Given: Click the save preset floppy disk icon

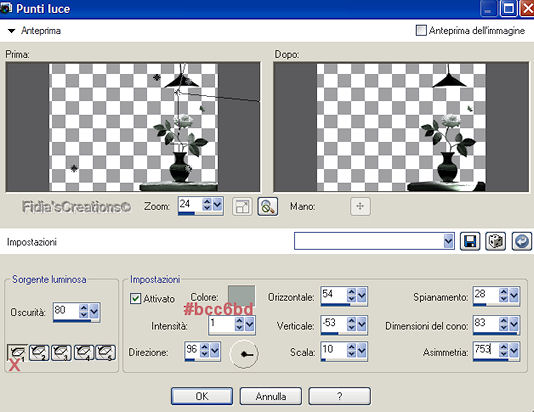Looking at the screenshot, I should click(470, 241).
